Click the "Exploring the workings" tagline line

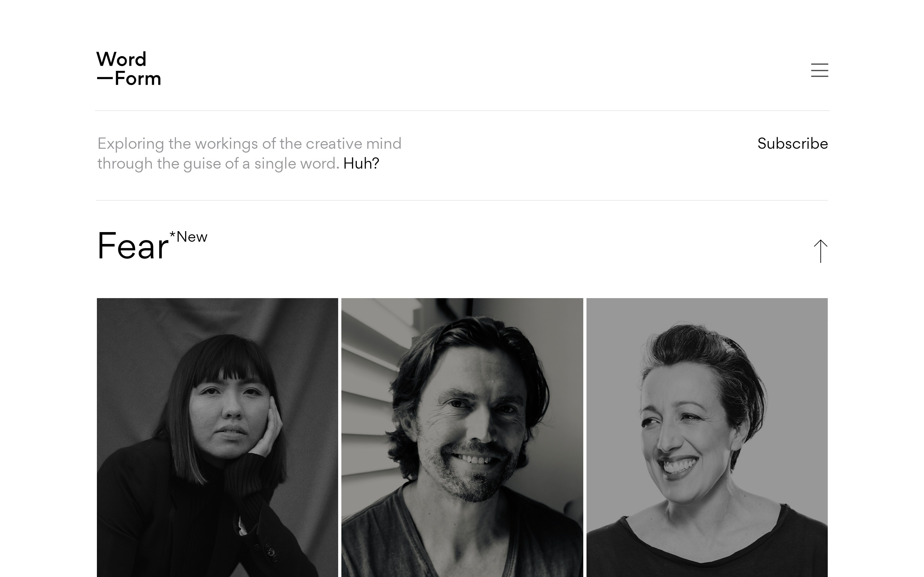coord(249,144)
